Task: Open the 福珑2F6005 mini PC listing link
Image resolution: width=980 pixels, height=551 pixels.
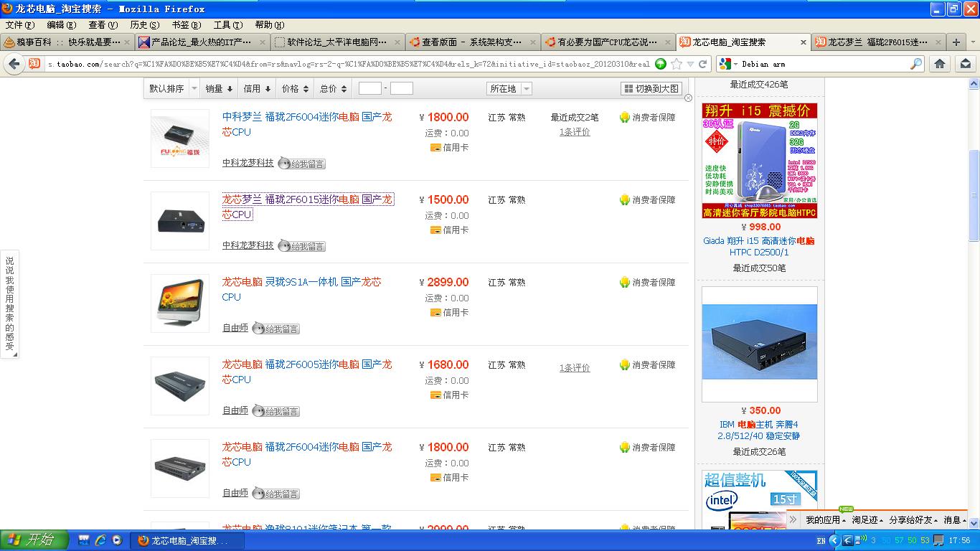Action: tap(308, 372)
